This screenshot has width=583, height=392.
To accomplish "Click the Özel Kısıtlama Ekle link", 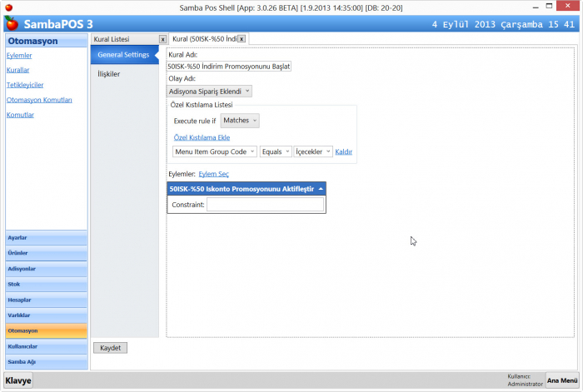I will click(x=202, y=137).
